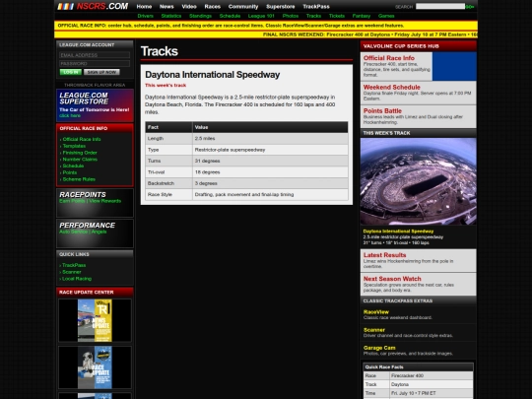Click the NSCRS.COM logo

tap(93, 6)
